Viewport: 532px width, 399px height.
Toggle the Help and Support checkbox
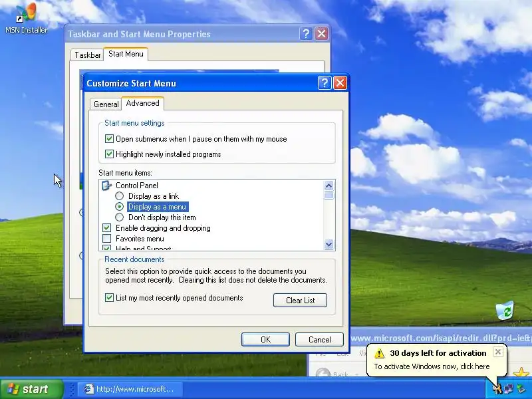click(x=107, y=247)
